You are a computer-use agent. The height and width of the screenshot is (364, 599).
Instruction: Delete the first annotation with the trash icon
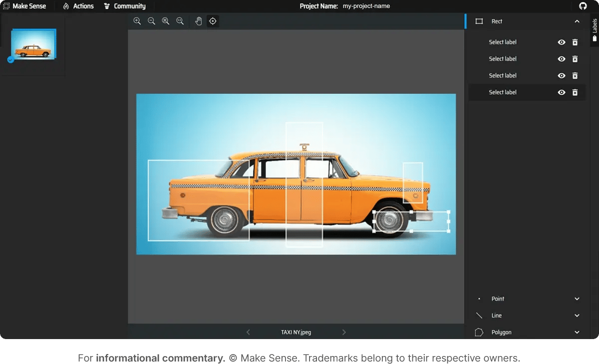[575, 42]
